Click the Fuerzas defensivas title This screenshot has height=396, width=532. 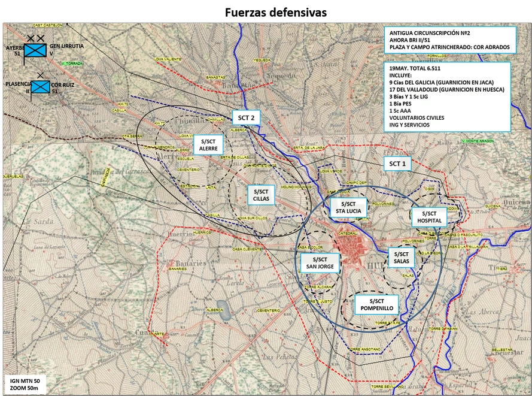(x=275, y=12)
